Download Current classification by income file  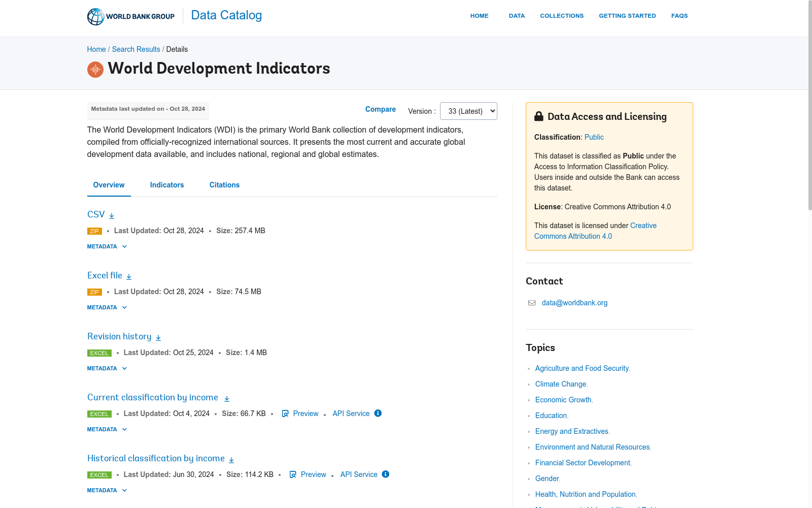(x=227, y=398)
